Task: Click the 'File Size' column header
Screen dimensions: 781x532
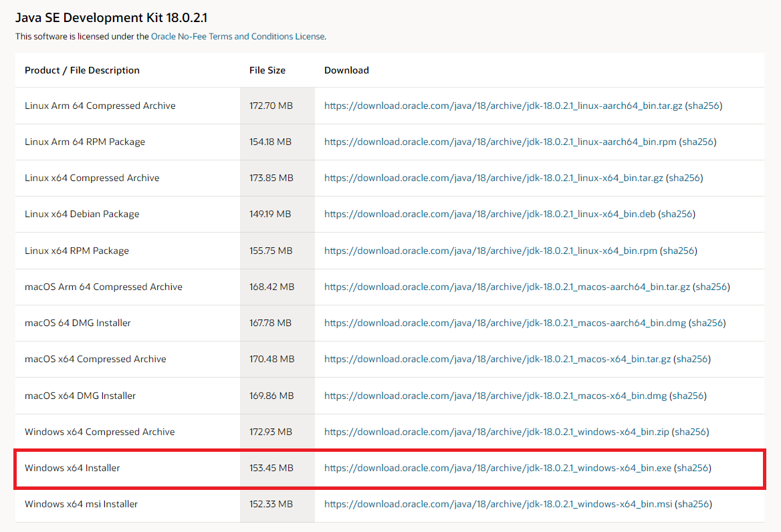Action: [267, 70]
